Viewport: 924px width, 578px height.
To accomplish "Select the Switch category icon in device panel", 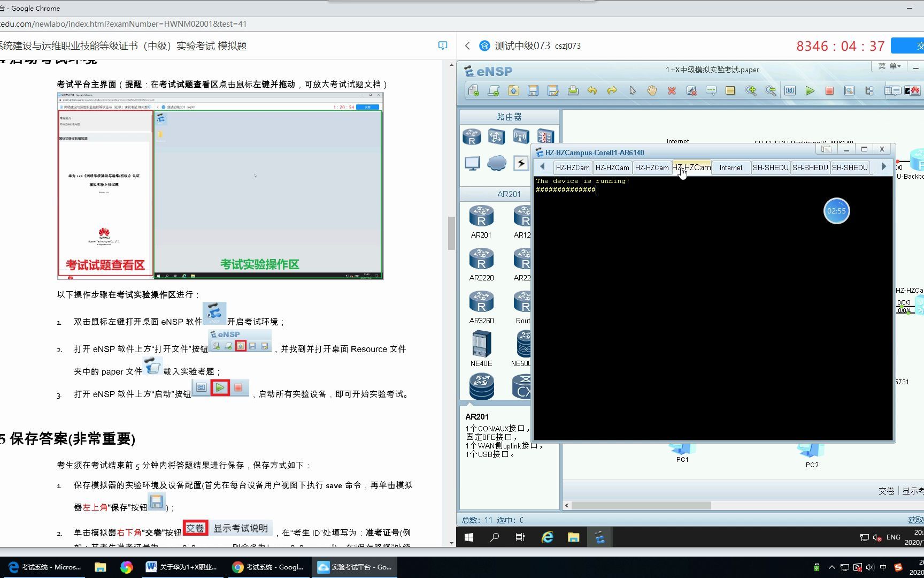I will pos(496,136).
